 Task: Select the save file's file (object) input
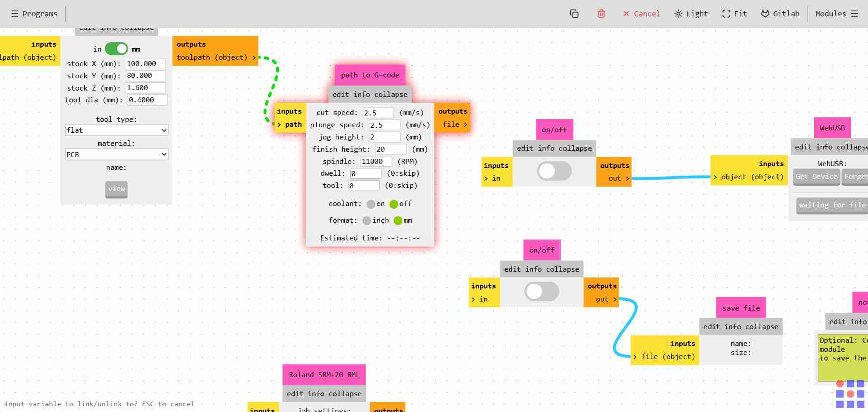click(x=664, y=357)
